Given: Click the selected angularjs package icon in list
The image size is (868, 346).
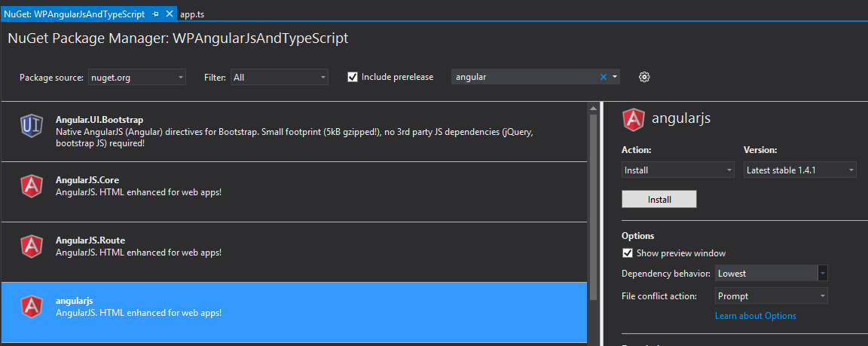Looking at the screenshot, I should coord(31,306).
